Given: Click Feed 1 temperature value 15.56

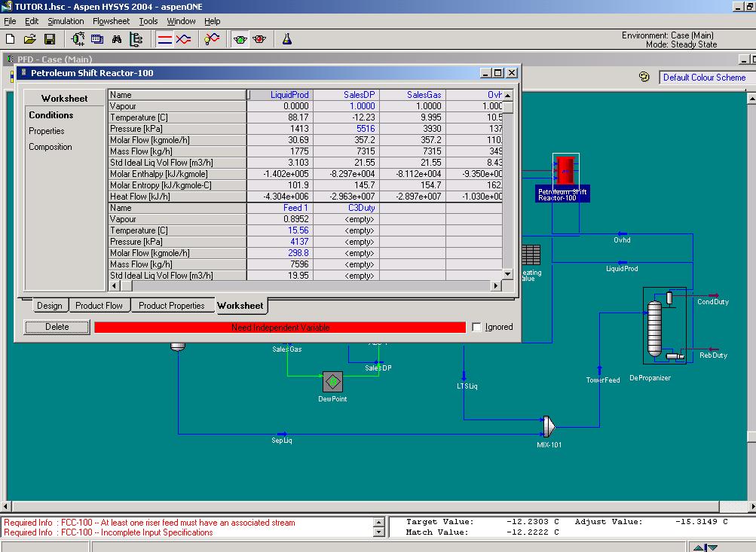Looking at the screenshot, I should tap(280, 230).
